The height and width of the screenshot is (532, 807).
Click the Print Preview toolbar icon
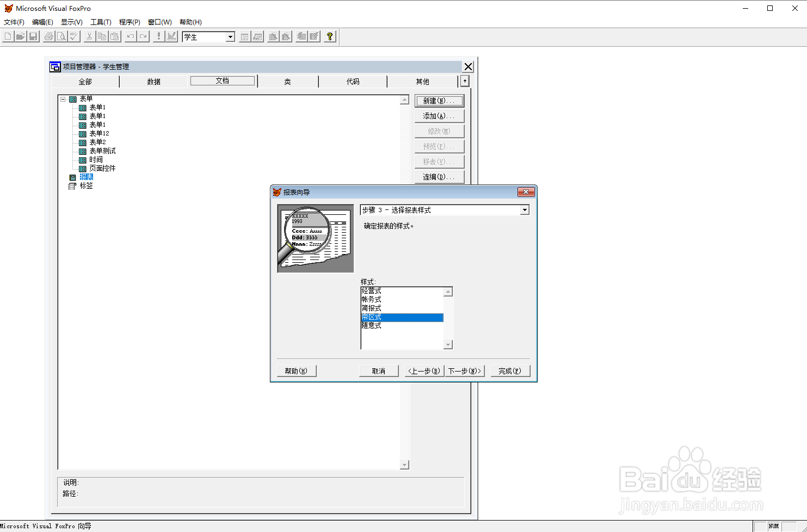click(61, 36)
